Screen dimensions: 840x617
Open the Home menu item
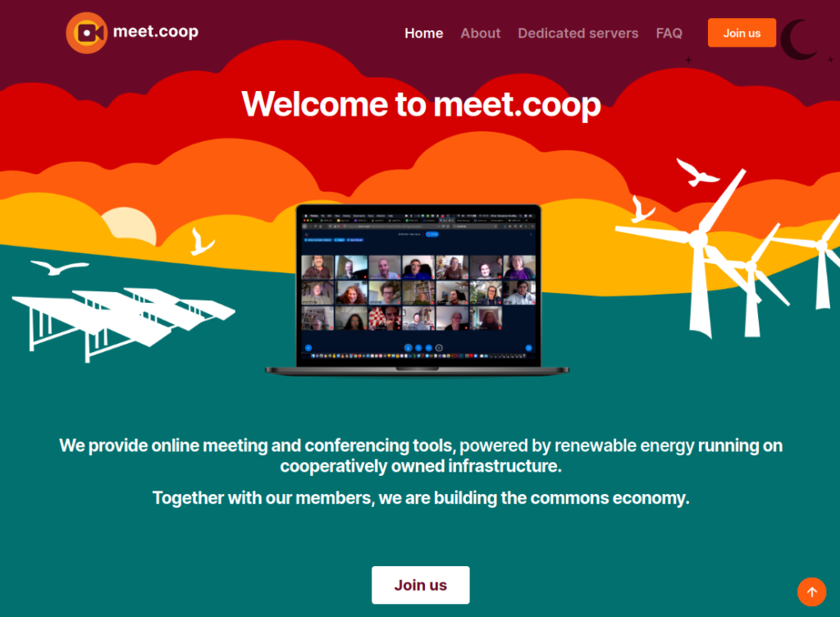(424, 33)
